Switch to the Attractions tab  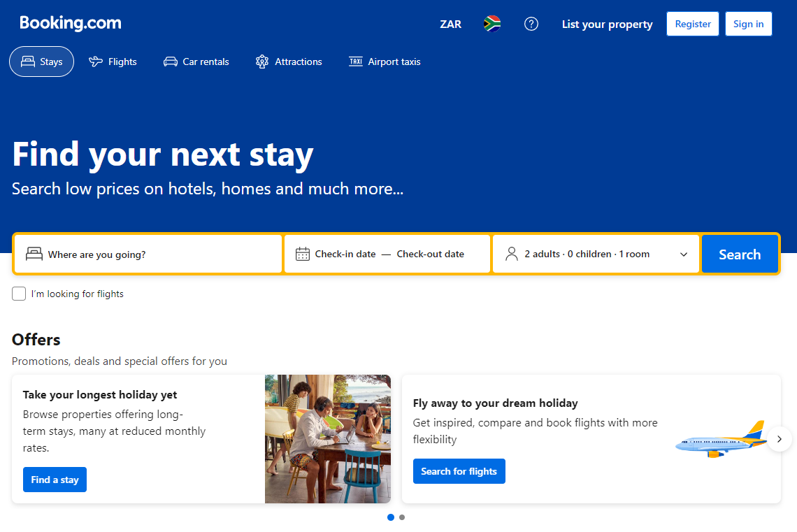289,62
